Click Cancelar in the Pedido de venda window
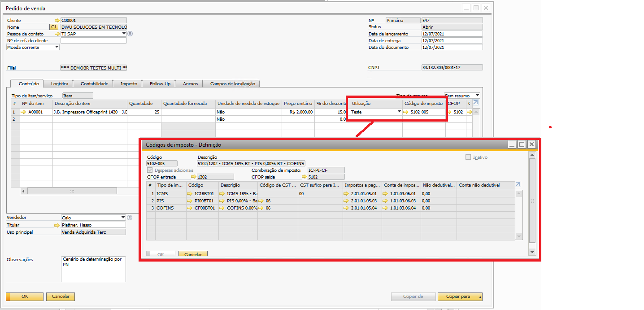This screenshot has width=644, height=310. pyautogui.click(x=61, y=297)
